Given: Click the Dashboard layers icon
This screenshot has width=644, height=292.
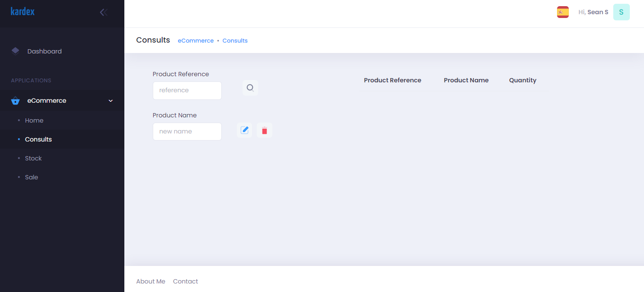Looking at the screenshot, I should pos(15,51).
